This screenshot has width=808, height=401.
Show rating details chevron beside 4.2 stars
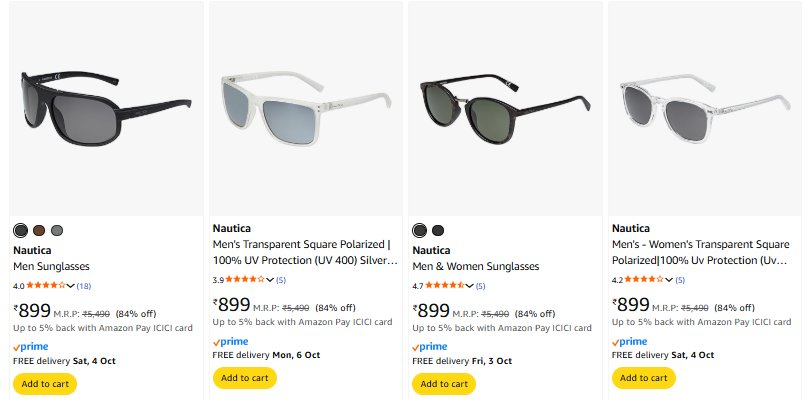669,279
